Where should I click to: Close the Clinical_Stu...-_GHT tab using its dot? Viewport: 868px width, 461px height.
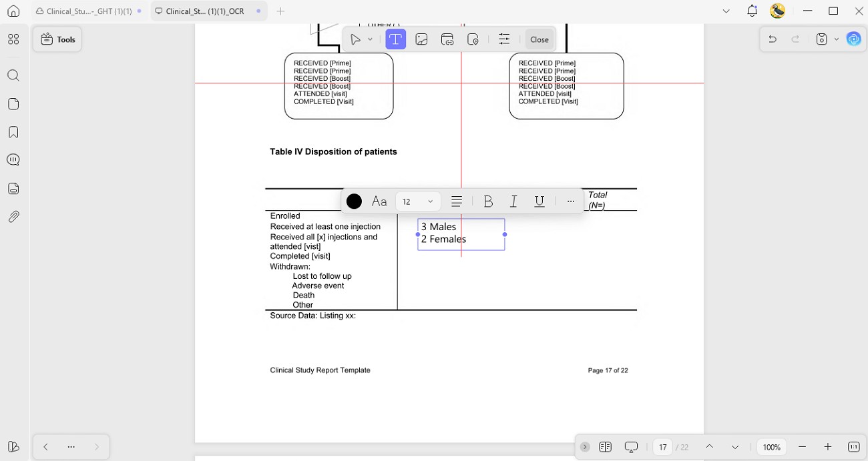(139, 11)
